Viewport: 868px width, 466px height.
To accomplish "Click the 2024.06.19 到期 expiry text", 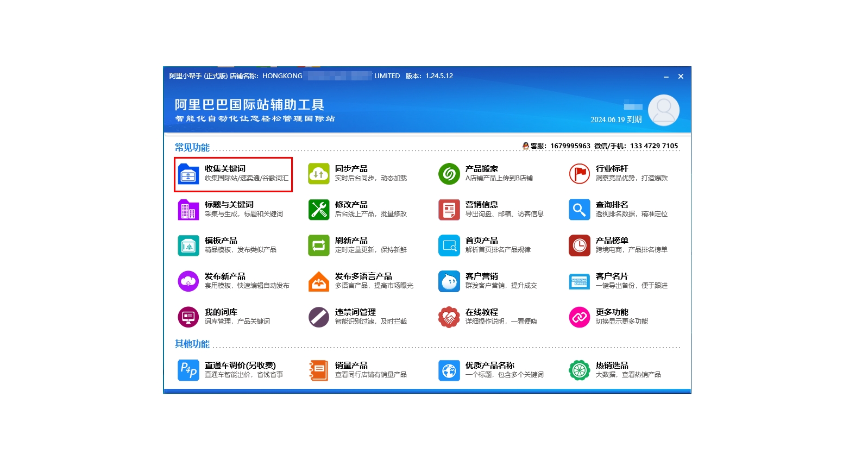I will pyautogui.click(x=616, y=119).
